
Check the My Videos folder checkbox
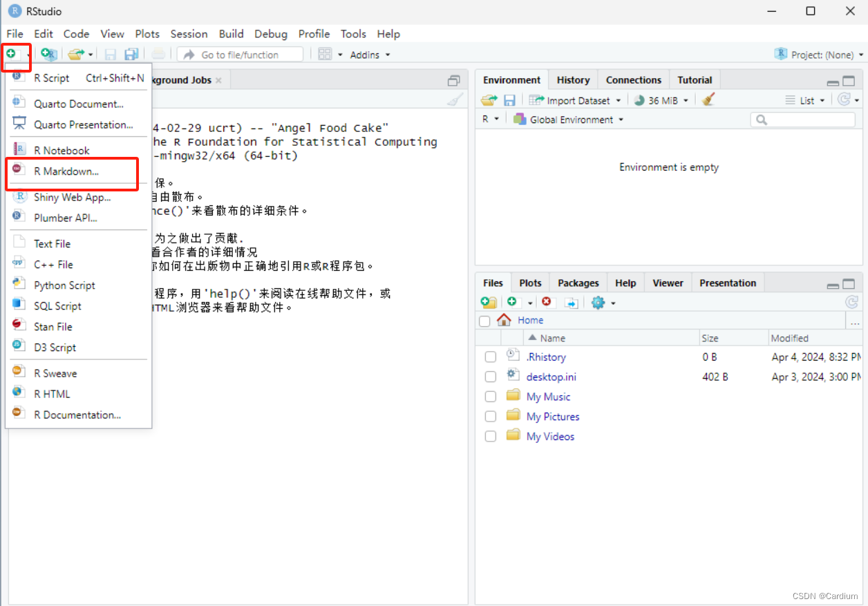click(x=490, y=437)
